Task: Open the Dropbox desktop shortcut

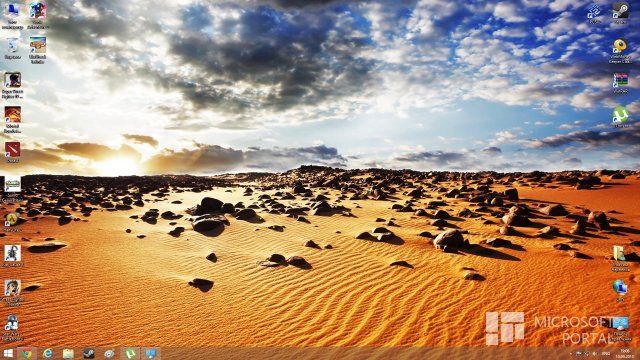Action: 594,14
